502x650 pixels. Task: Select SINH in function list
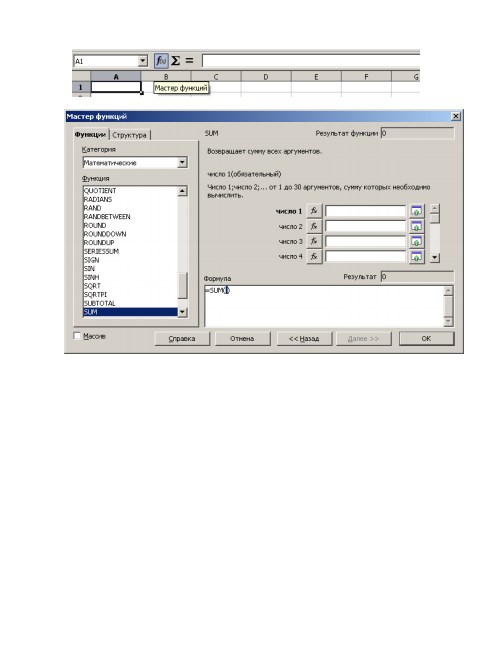tap(130, 277)
